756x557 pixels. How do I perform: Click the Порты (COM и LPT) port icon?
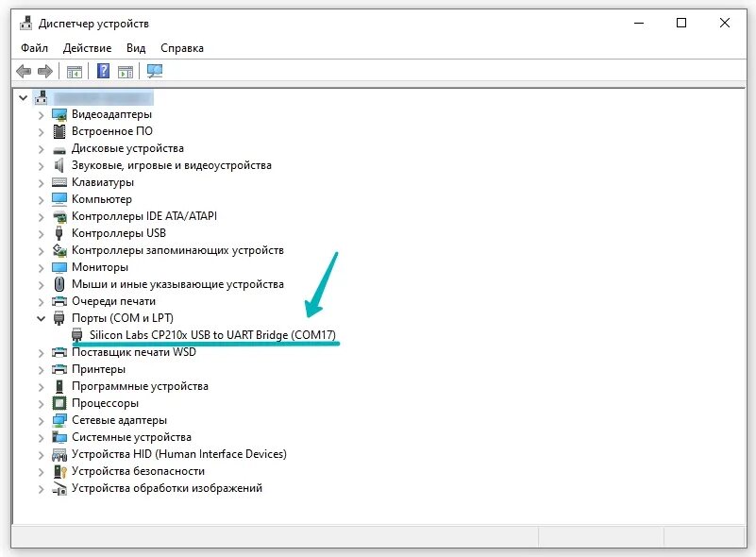click(59, 318)
